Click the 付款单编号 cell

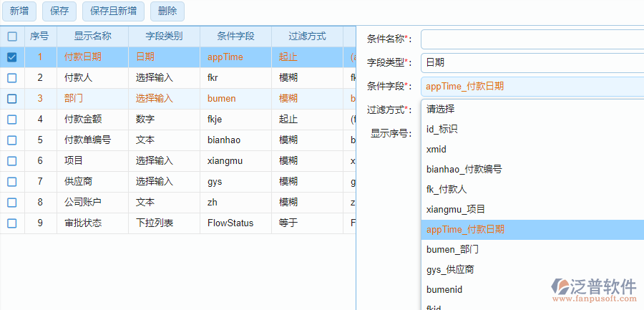coord(92,140)
